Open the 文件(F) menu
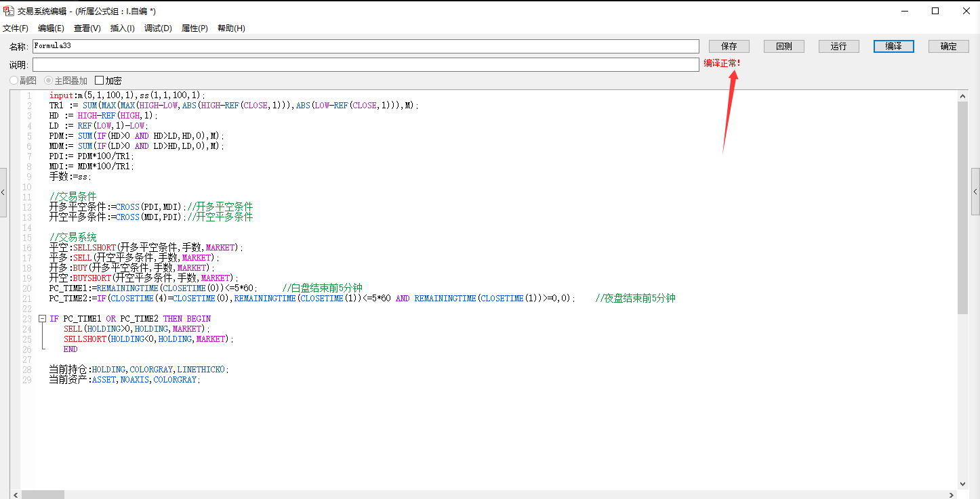 [16, 28]
